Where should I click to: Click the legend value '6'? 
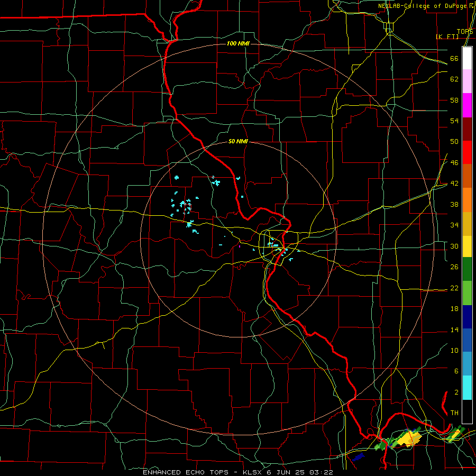456,371
